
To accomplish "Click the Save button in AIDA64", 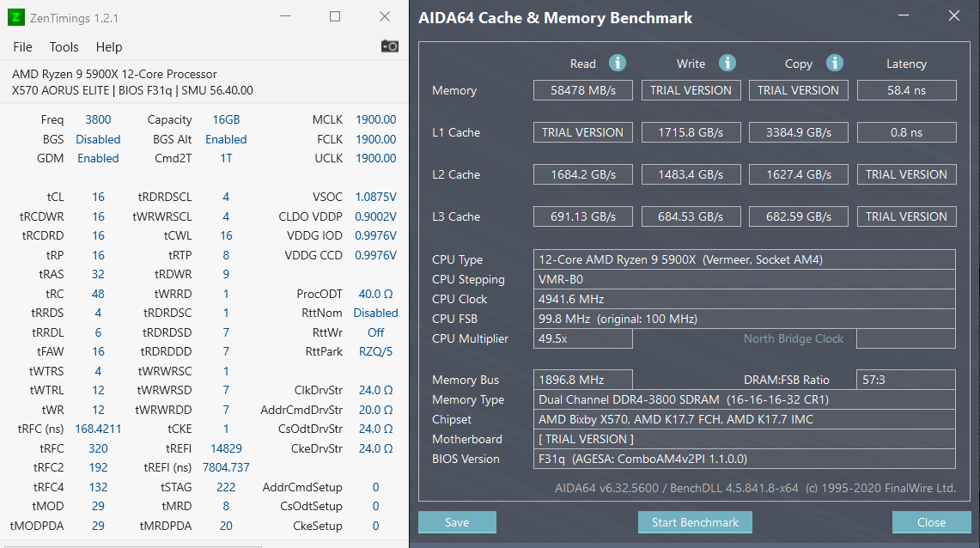I will [x=457, y=522].
